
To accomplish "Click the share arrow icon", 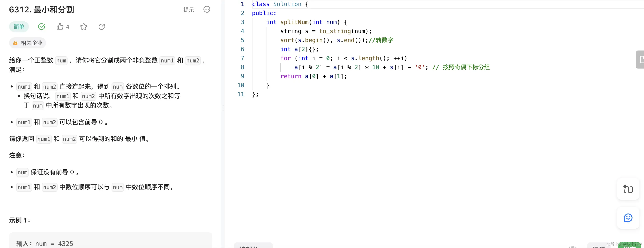I will tap(102, 26).
